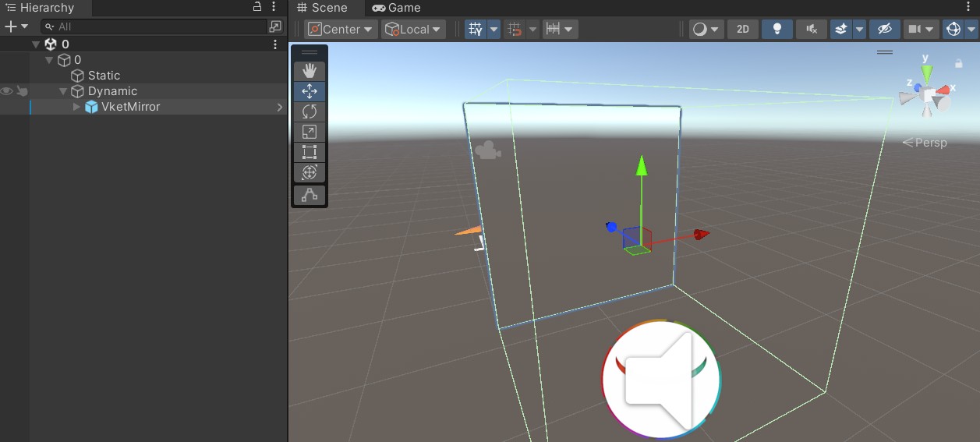Mute scene audio in the toolbar
Screen dimensions: 980x442
click(x=811, y=29)
